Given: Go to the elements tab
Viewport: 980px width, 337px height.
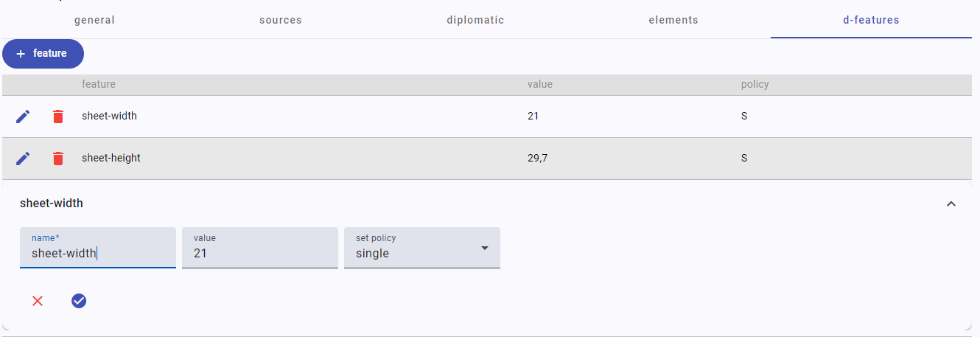Looking at the screenshot, I should pos(673,20).
